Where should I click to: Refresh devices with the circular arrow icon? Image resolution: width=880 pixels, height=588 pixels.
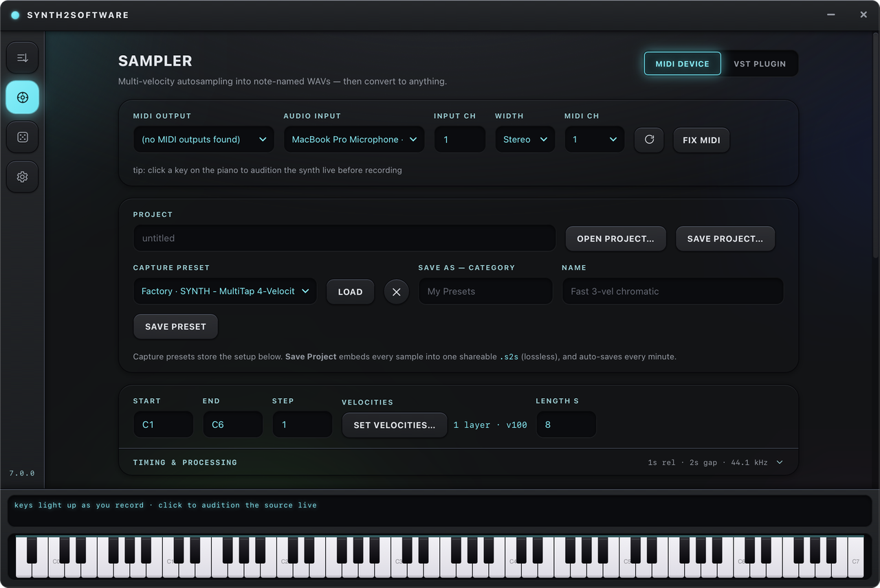[x=649, y=139]
